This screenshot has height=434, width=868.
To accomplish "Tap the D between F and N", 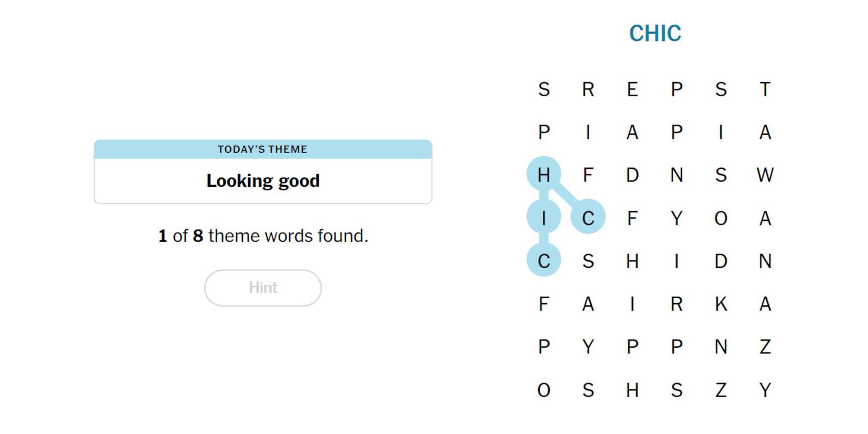I will point(632,175).
